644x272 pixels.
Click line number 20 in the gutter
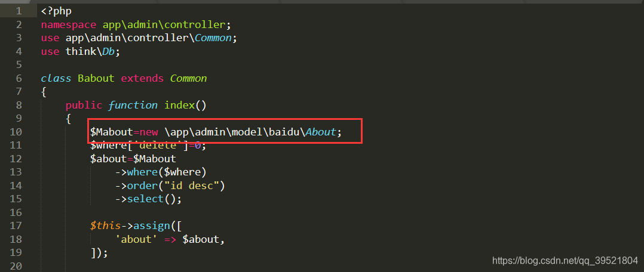[16, 266]
